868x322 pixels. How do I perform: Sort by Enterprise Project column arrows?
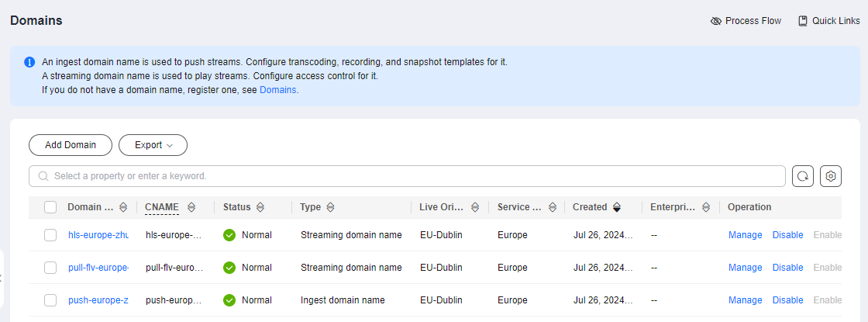click(706, 207)
